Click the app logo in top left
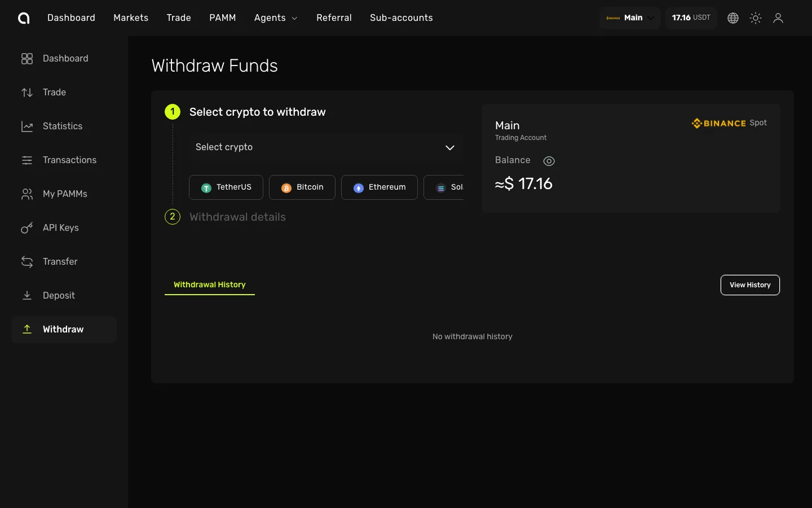The width and height of the screenshot is (812, 508). click(x=24, y=17)
